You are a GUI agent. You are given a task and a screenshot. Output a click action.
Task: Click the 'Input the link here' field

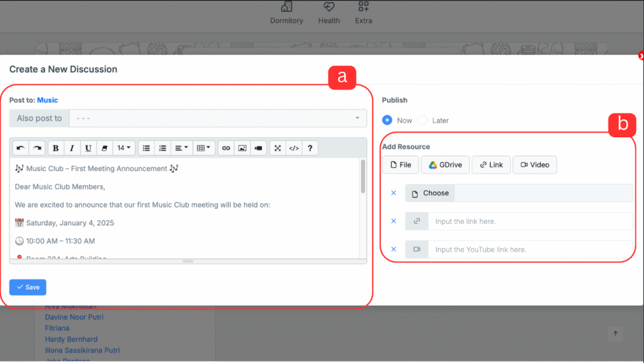530,221
